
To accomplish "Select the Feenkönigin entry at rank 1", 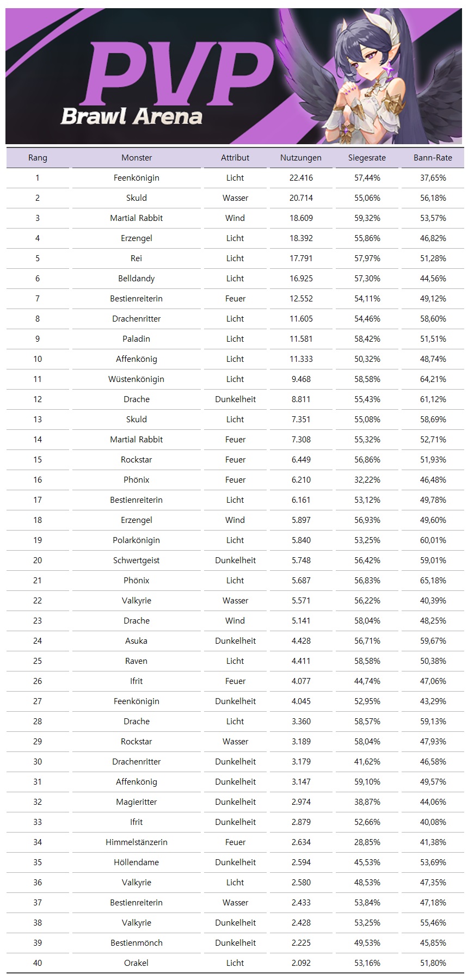I will tap(137, 178).
